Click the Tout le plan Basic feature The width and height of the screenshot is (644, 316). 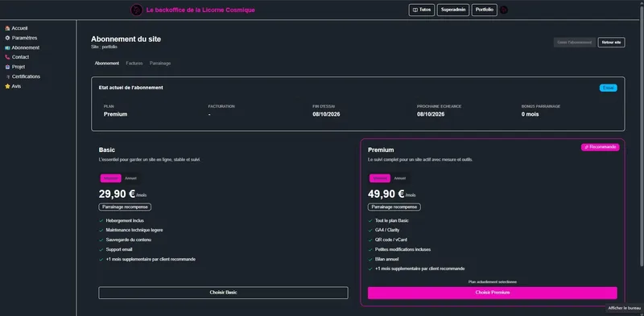(392, 220)
